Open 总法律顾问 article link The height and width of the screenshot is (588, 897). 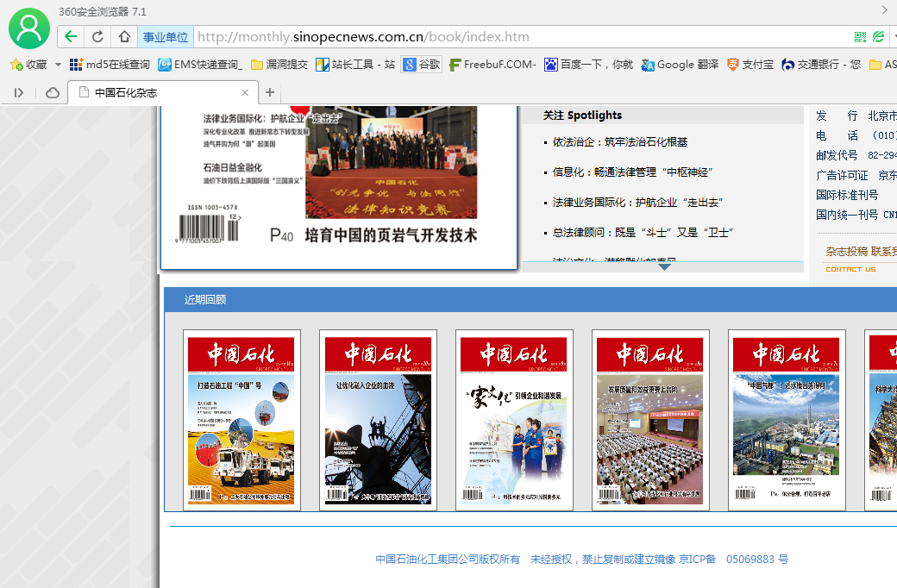pyautogui.click(x=643, y=233)
